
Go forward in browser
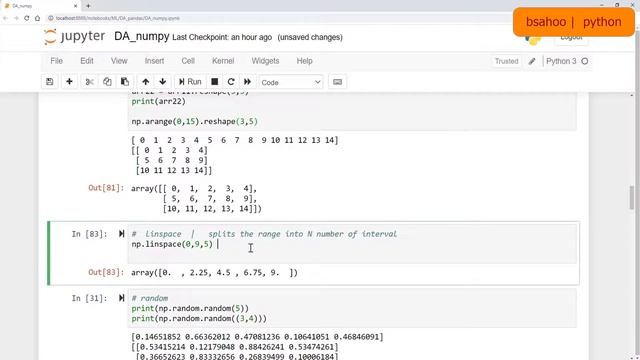[16, 18]
